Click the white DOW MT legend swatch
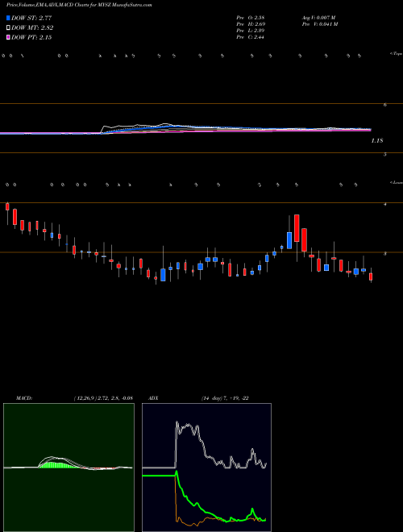The height and width of the screenshot is (532, 403). (8, 27)
